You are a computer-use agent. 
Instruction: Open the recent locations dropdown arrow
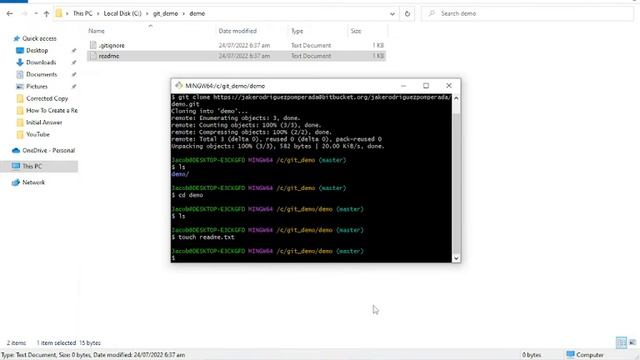[x=36, y=13]
